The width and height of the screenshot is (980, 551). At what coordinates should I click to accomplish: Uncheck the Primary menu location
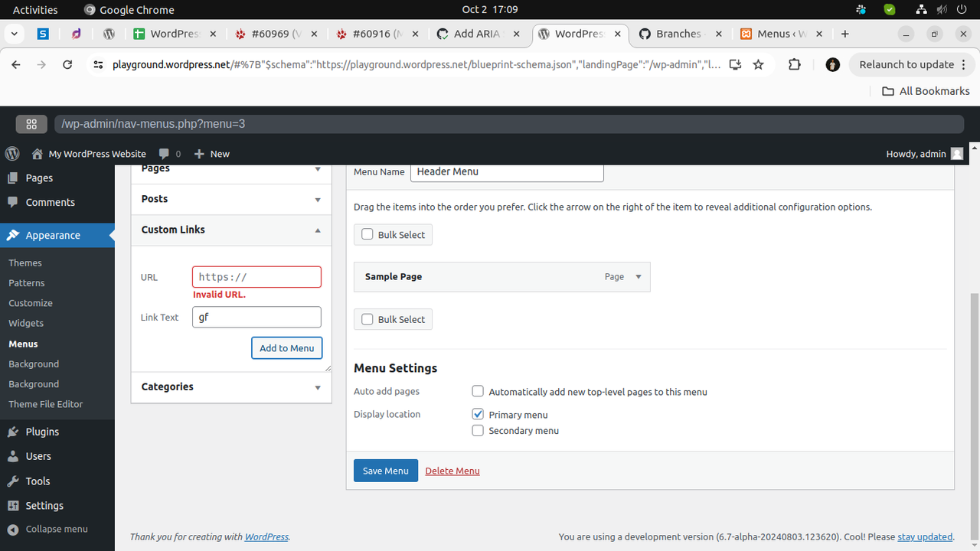[x=478, y=414]
